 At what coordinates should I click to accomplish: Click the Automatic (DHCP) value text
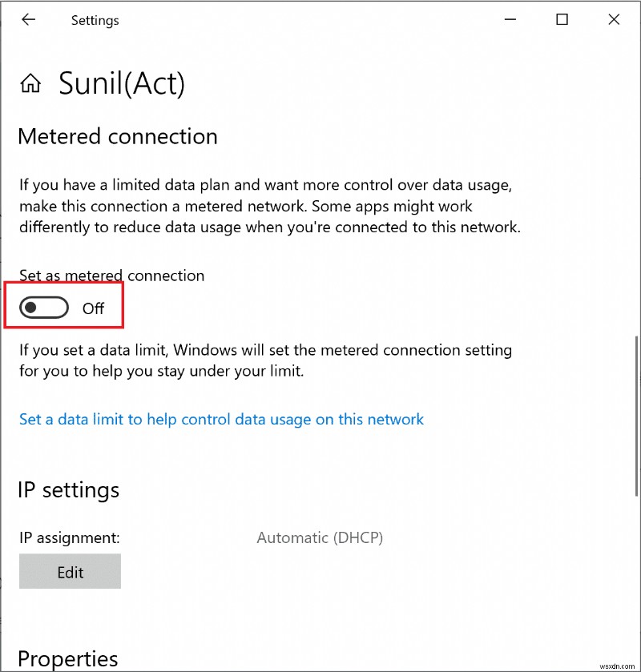pyautogui.click(x=320, y=537)
